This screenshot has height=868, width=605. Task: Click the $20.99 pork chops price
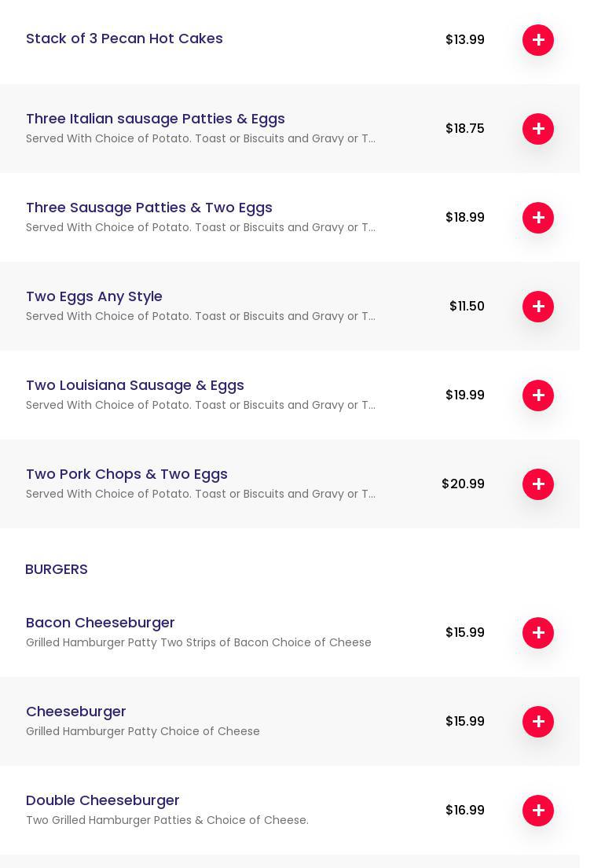pyautogui.click(x=463, y=484)
